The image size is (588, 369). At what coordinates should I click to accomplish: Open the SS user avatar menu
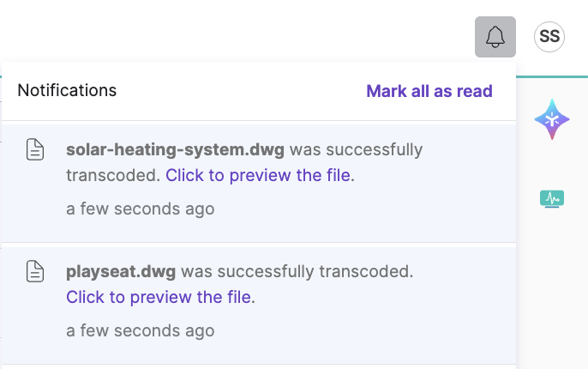[x=549, y=37]
